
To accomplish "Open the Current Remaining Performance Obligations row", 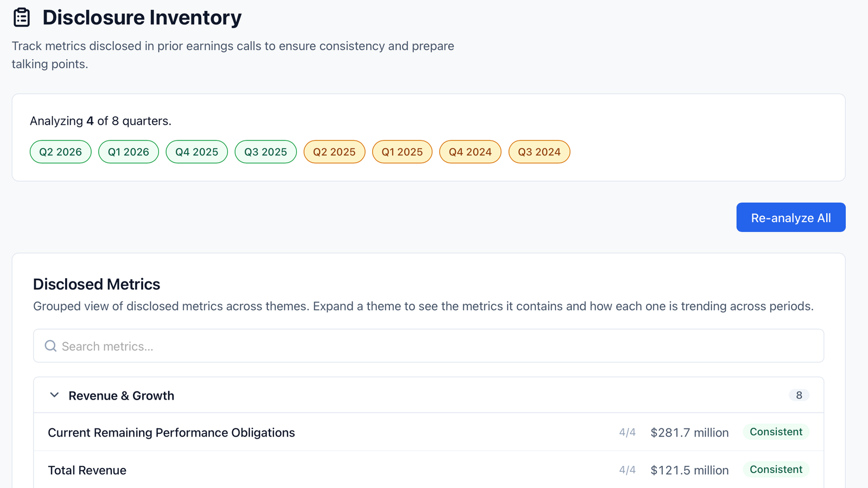I will click(429, 432).
